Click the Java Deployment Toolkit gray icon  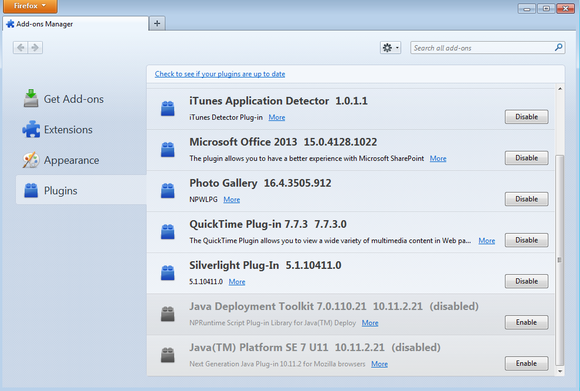[x=168, y=314]
